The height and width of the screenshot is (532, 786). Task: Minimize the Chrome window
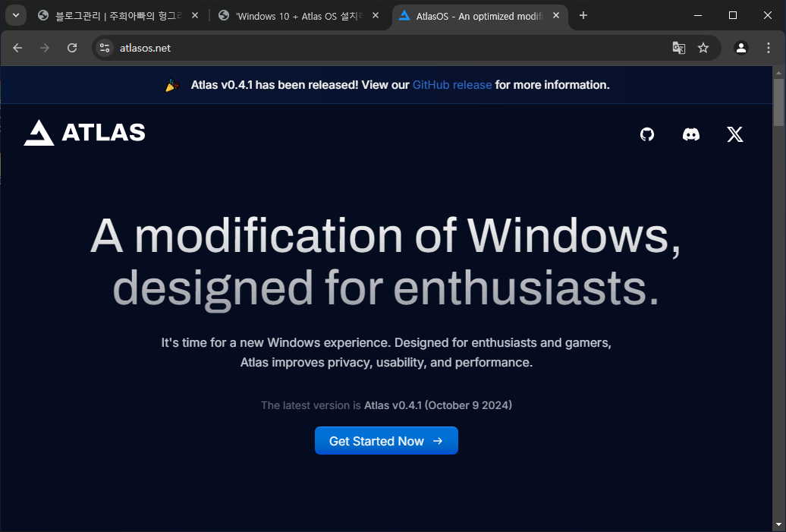point(698,15)
